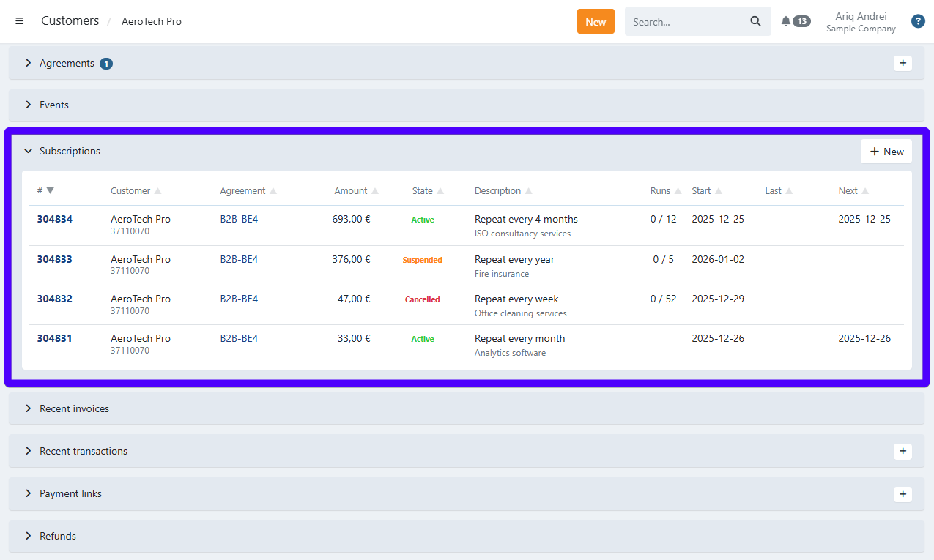Screen dimensions: 934x560
Task: Open subscription 304834
Action: (x=55, y=219)
